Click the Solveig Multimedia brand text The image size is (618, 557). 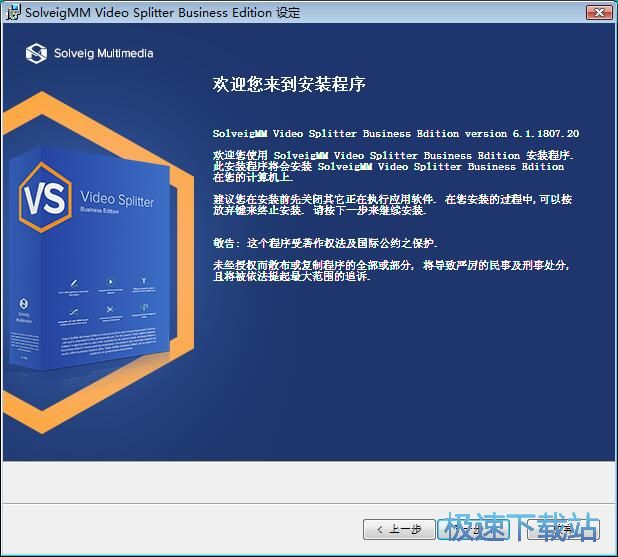103,53
